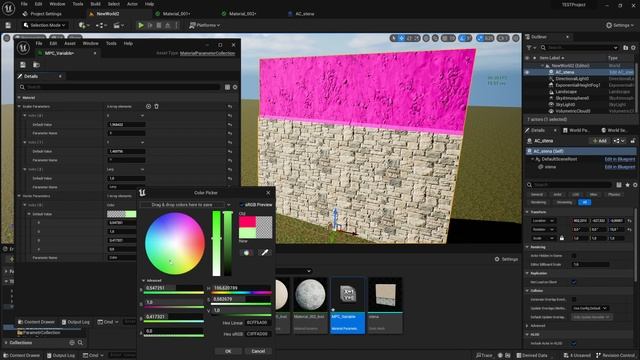Image resolution: width=640 pixels, height=360 pixels.
Task: Open the MaterialParameterCollection asset type link
Action: 207,53
